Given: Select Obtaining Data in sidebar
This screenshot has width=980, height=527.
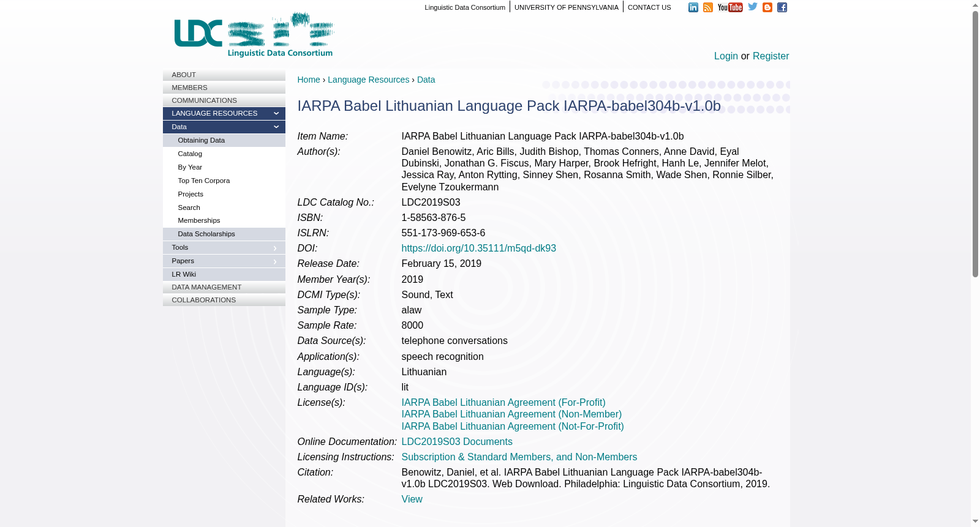Looking at the screenshot, I should click(224, 140).
